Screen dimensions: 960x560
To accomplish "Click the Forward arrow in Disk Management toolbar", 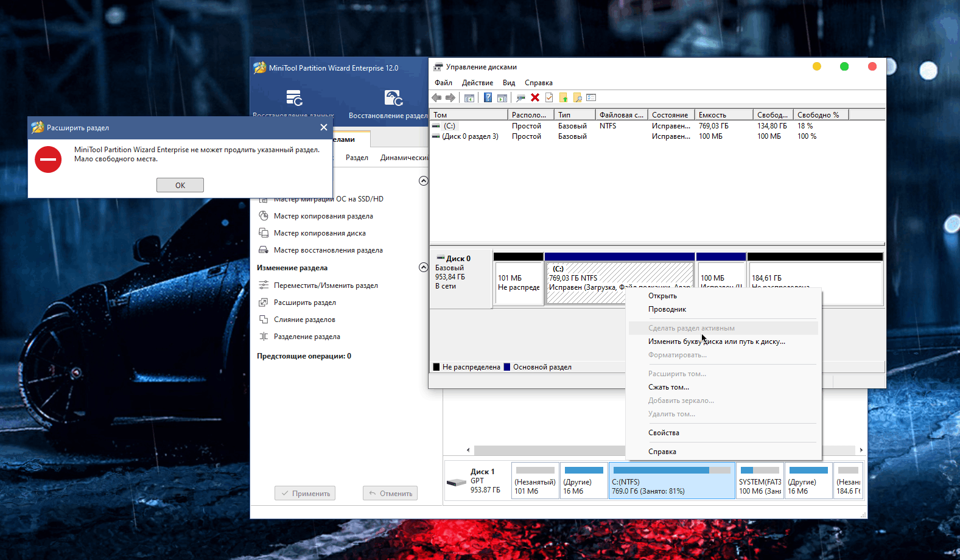I will point(450,97).
